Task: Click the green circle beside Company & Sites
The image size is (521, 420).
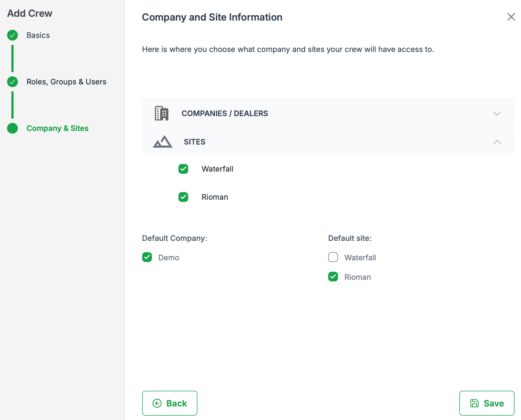Action: (12, 128)
